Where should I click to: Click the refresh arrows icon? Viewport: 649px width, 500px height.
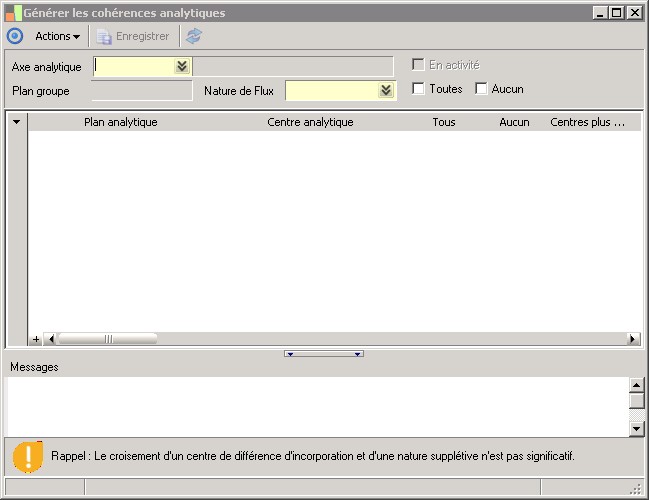pyautogui.click(x=194, y=36)
